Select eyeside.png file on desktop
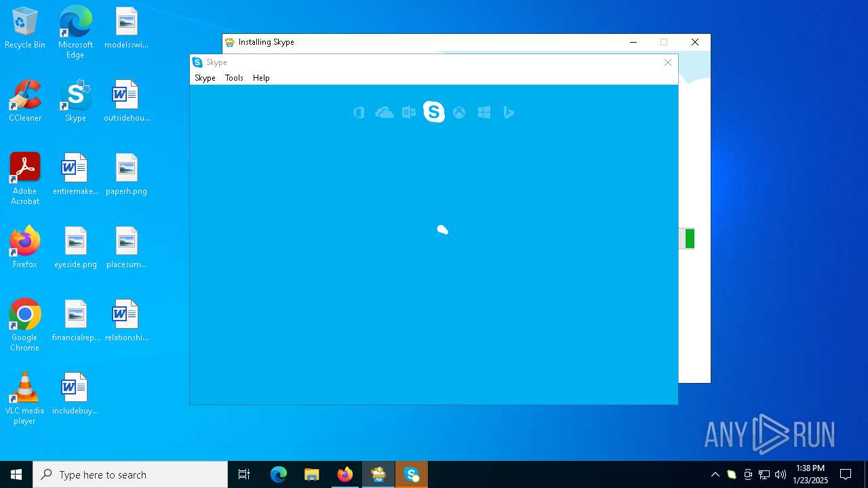 75,248
